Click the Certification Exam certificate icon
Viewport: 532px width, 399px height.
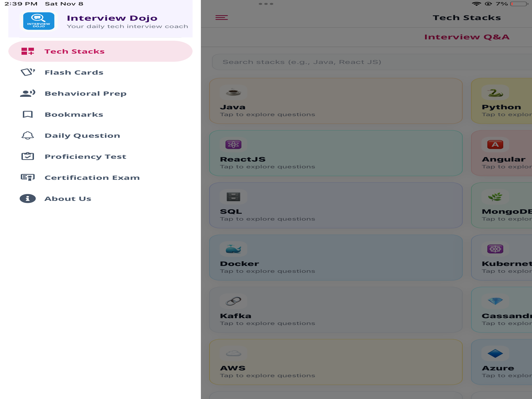click(28, 178)
